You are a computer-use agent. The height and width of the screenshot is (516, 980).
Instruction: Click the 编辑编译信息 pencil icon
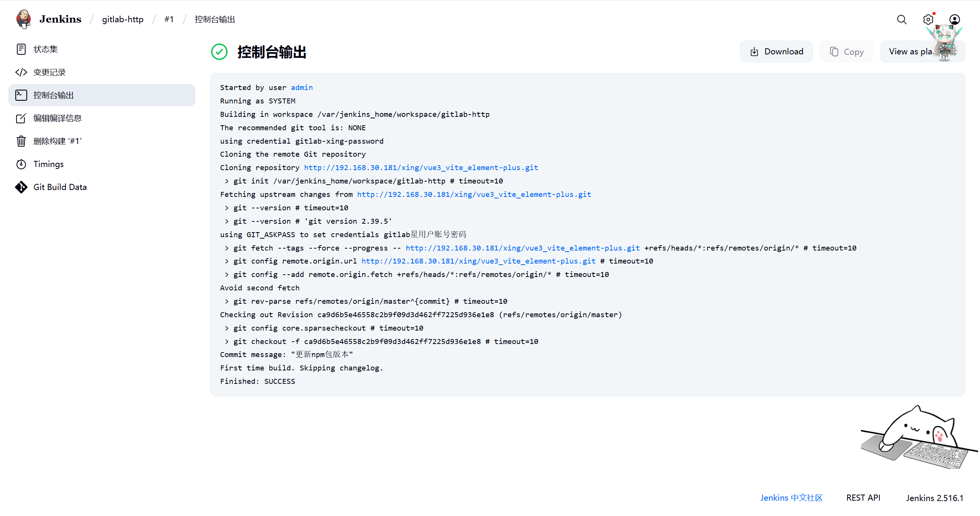[21, 118]
